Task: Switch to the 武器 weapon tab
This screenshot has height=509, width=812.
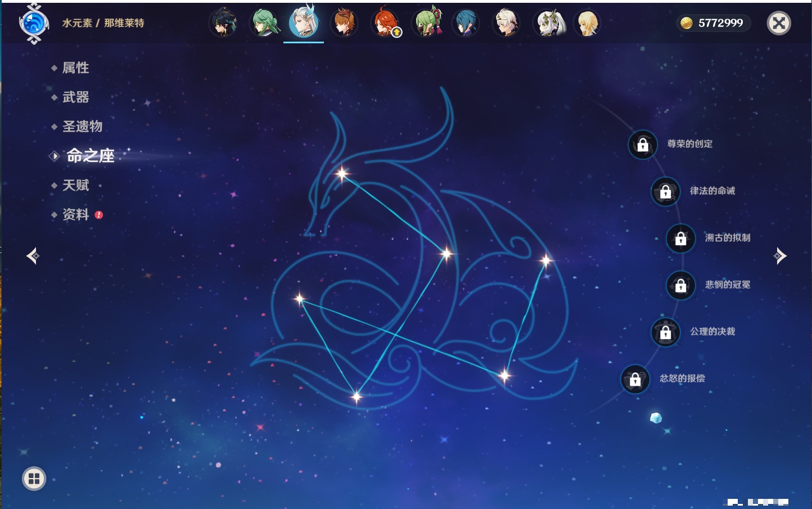Action: [x=75, y=97]
